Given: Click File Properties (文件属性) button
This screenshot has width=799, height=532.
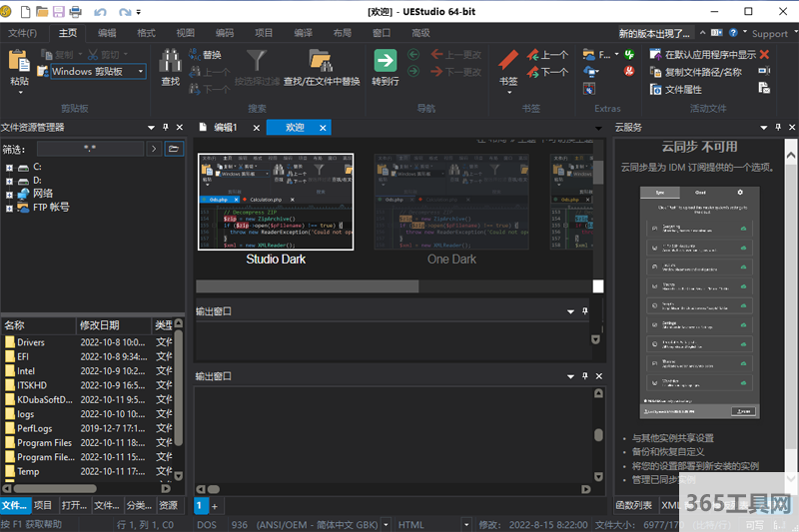Looking at the screenshot, I should pos(683,90).
